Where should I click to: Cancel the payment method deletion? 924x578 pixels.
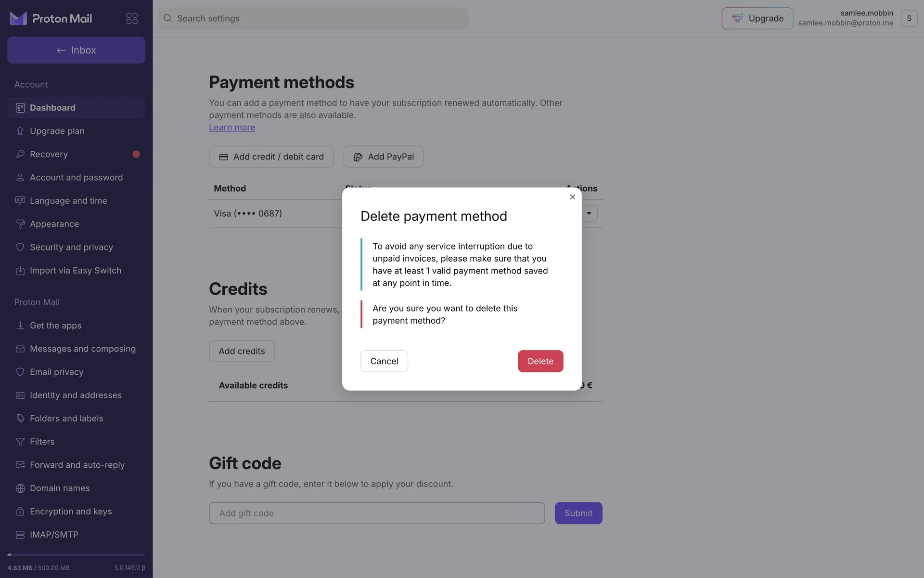[x=384, y=361]
